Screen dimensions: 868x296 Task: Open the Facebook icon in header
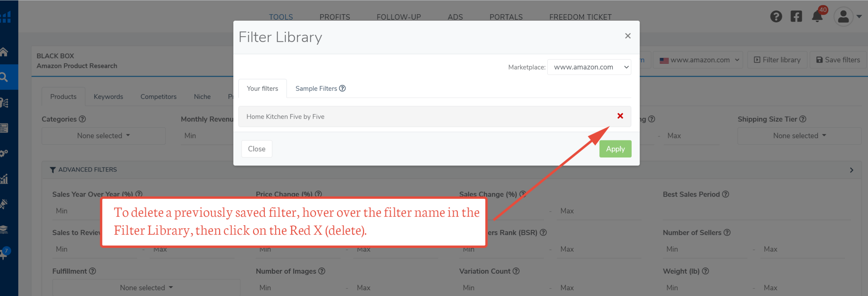796,17
